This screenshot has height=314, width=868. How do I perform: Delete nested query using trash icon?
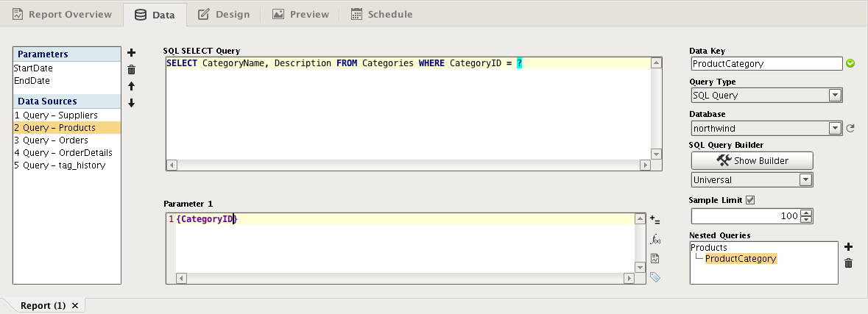(848, 263)
